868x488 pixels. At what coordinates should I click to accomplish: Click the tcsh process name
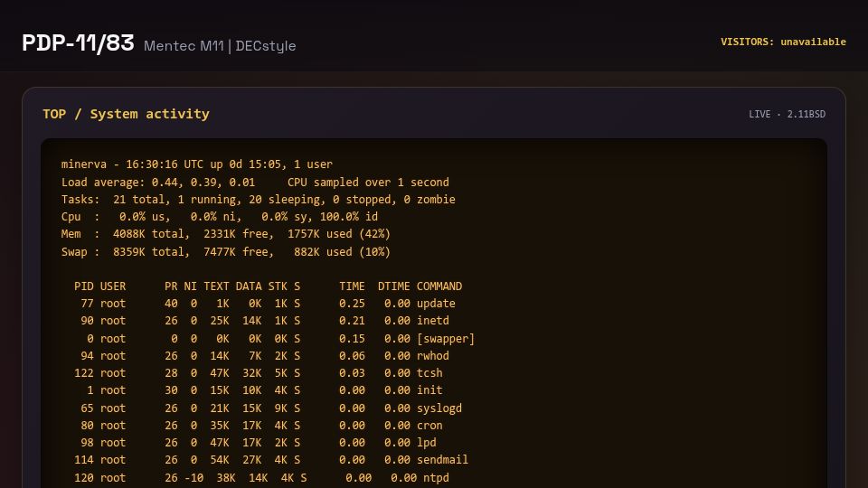(x=429, y=373)
